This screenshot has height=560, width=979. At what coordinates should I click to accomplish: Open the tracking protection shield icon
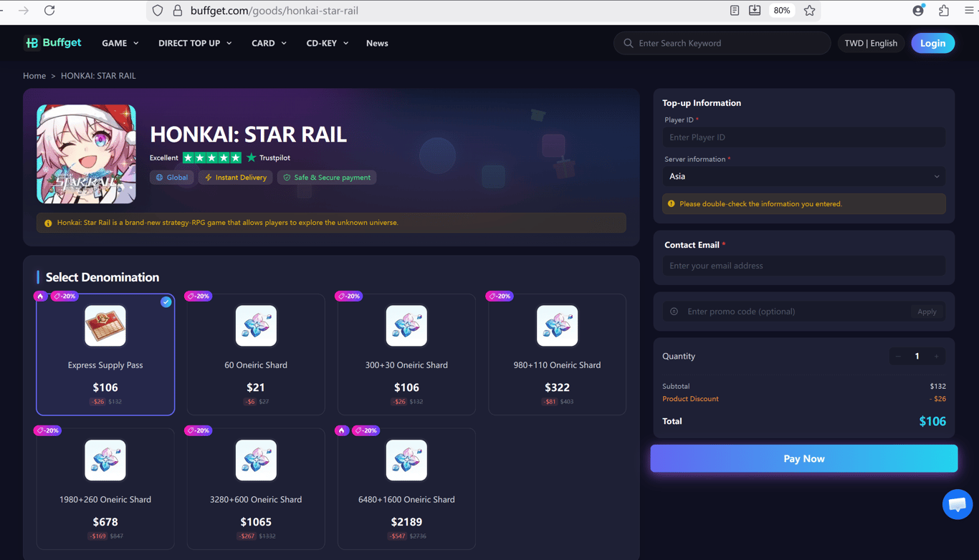(158, 11)
